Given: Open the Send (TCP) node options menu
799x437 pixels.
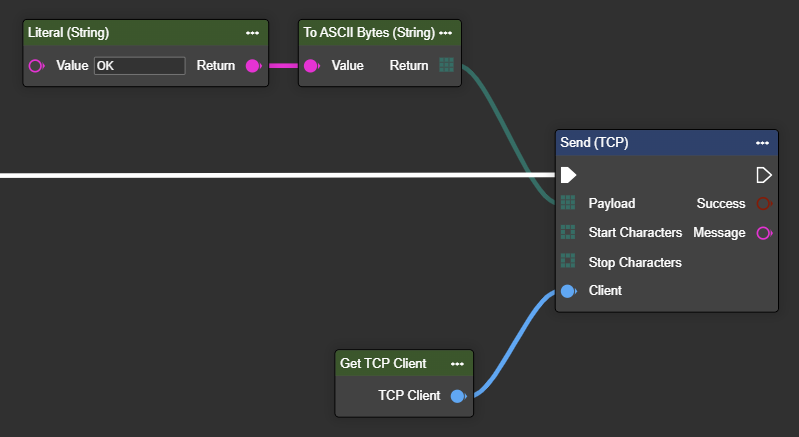Looking at the screenshot, I should (x=763, y=143).
